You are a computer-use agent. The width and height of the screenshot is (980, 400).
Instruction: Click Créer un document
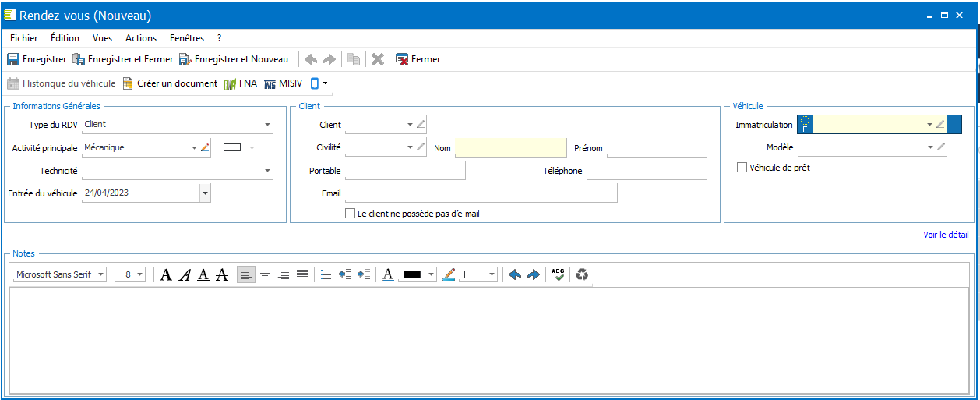click(170, 83)
